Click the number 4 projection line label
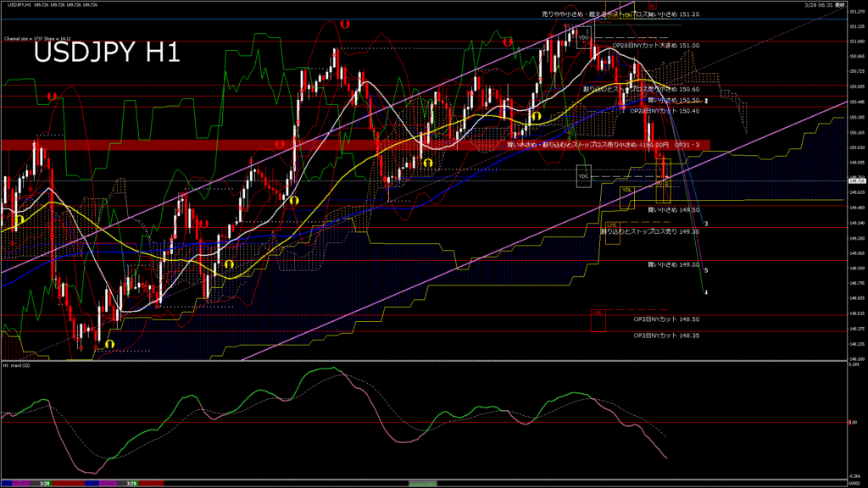This screenshot has width=868, height=488. [x=707, y=292]
